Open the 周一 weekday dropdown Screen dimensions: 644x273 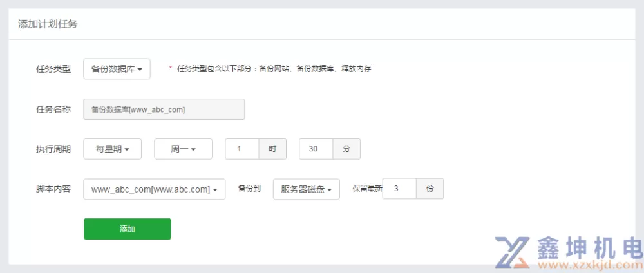183,149
